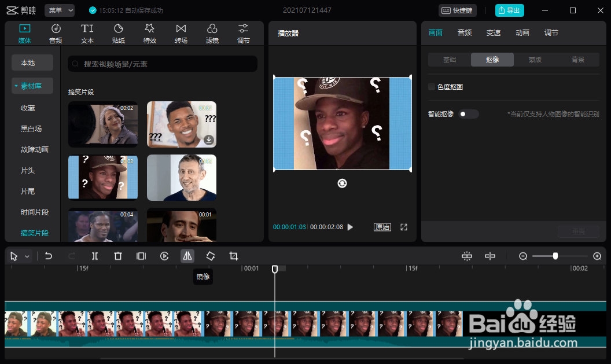Click the 原始 aspect ratio button

[382, 227]
